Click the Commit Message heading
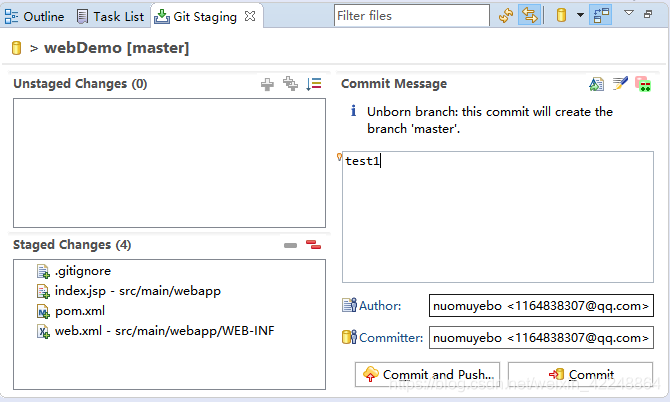Viewport: 670px width, 402px height. click(x=394, y=84)
